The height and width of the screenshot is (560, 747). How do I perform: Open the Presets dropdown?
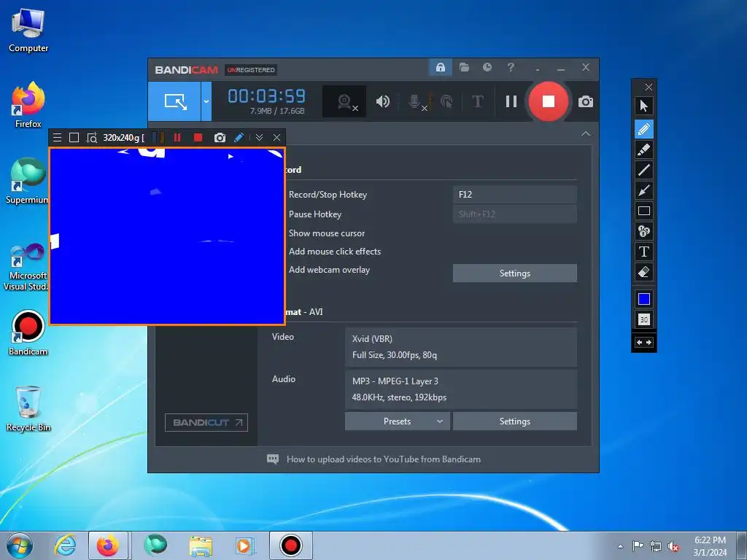coord(398,421)
